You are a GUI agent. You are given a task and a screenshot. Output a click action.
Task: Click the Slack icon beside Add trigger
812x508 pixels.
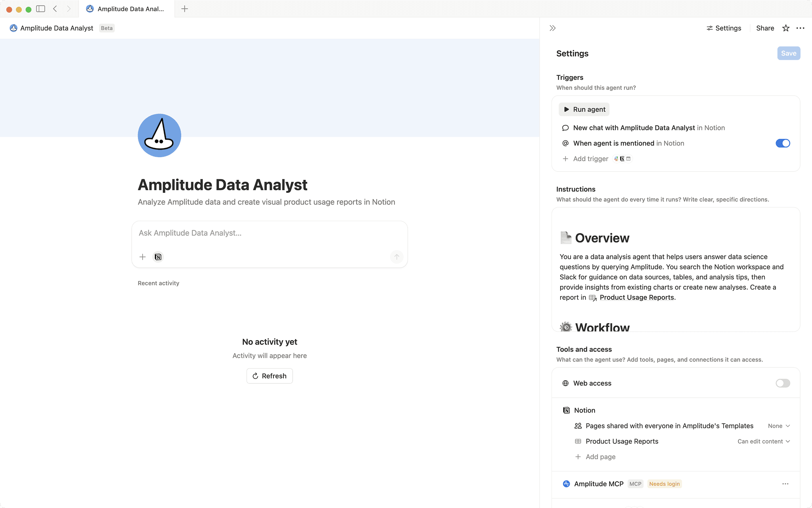click(616, 159)
